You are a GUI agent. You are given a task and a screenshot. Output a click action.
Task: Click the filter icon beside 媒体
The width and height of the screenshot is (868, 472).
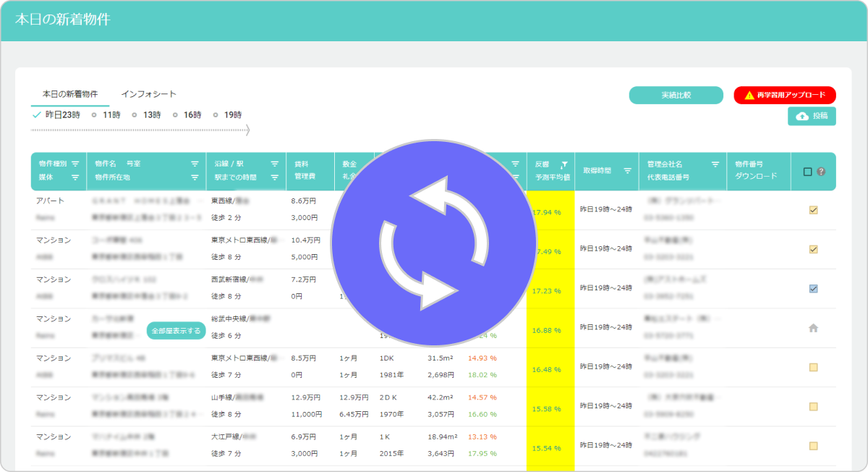75,177
